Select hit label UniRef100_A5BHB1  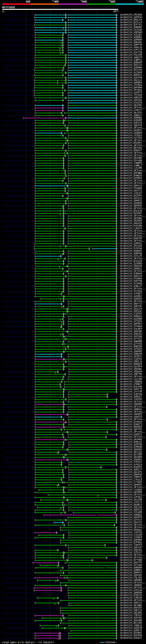pyautogui.click(x=131, y=118)
